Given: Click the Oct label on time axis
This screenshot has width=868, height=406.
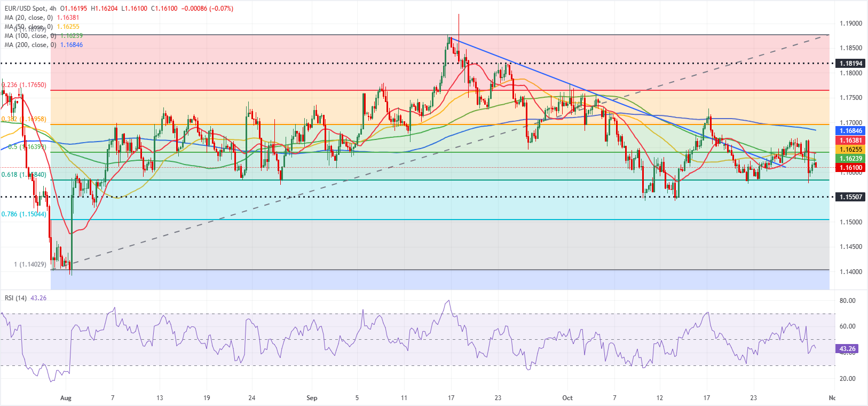Looking at the screenshot, I should (x=567, y=398).
